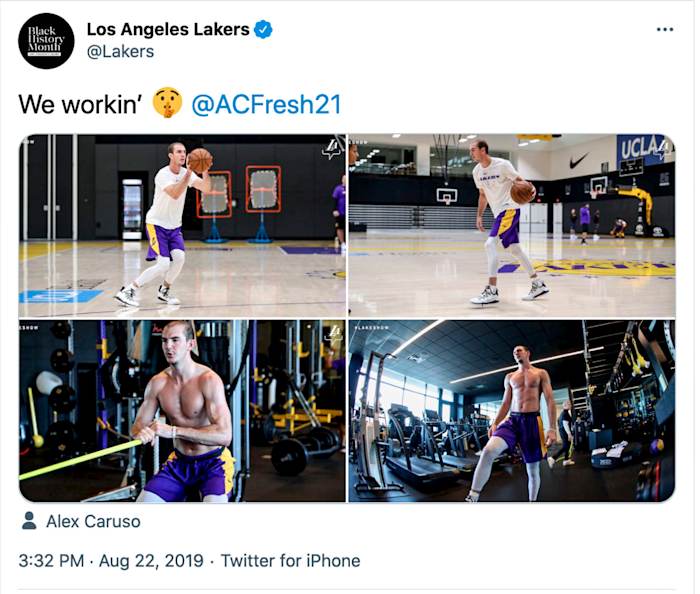This screenshot has width=700, height=594.
Task: Click the shushing face emoji
Action: [167, 103]
